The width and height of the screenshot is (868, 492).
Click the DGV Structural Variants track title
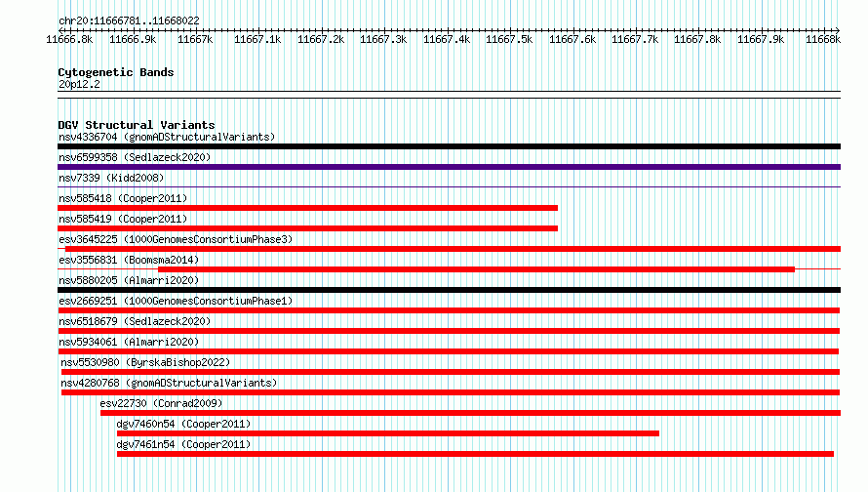137,125
